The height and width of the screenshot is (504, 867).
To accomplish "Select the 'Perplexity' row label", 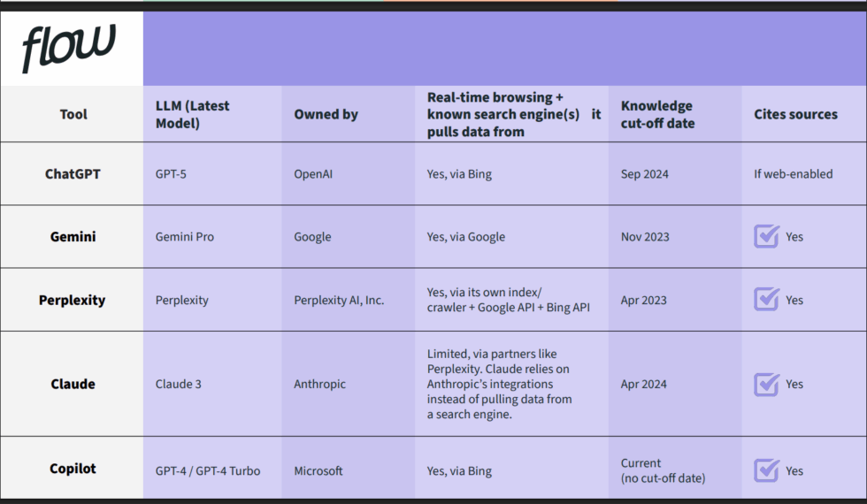I will 72,300.
